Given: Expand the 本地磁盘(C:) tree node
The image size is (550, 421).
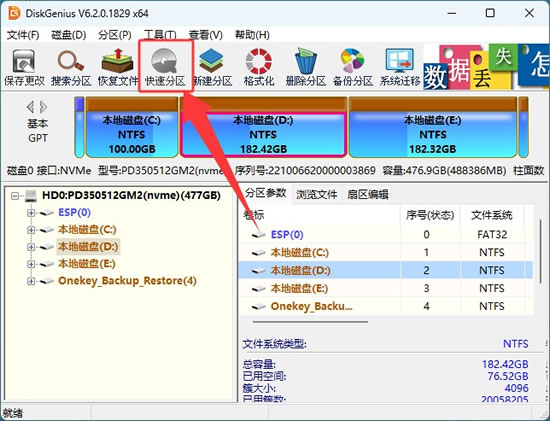Looking at the screenshot, I should tap(31, 230).
